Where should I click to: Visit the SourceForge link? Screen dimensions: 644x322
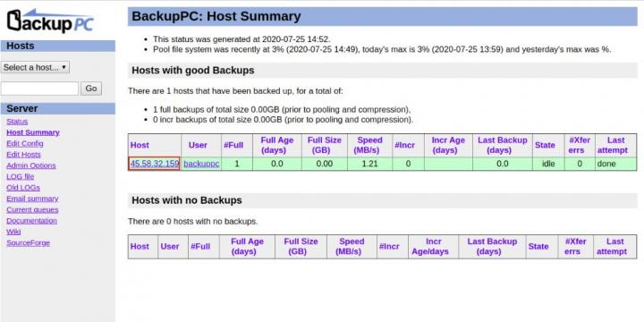pyautogui.click(x=28, y=243)
